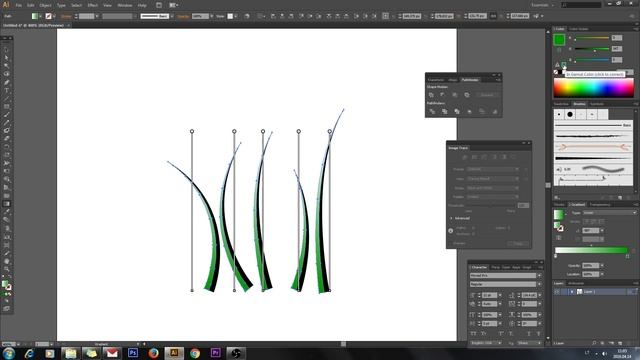Select the Gradient tool in toolbox
Viewport: 640px width, 360px height.
[x=7, y=204]
